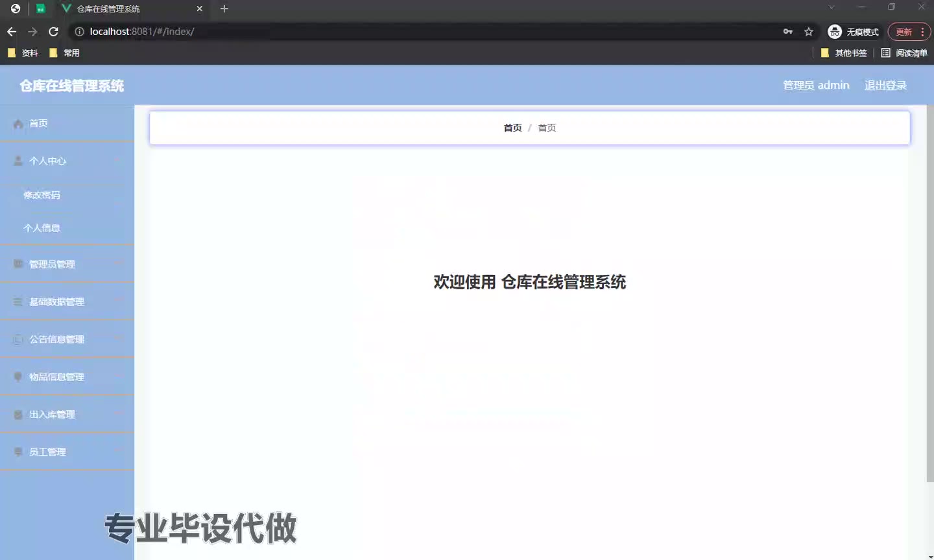
Task: Click the 欢迎使用 仓库在线管理系统 heading
Action: point(530,282)
